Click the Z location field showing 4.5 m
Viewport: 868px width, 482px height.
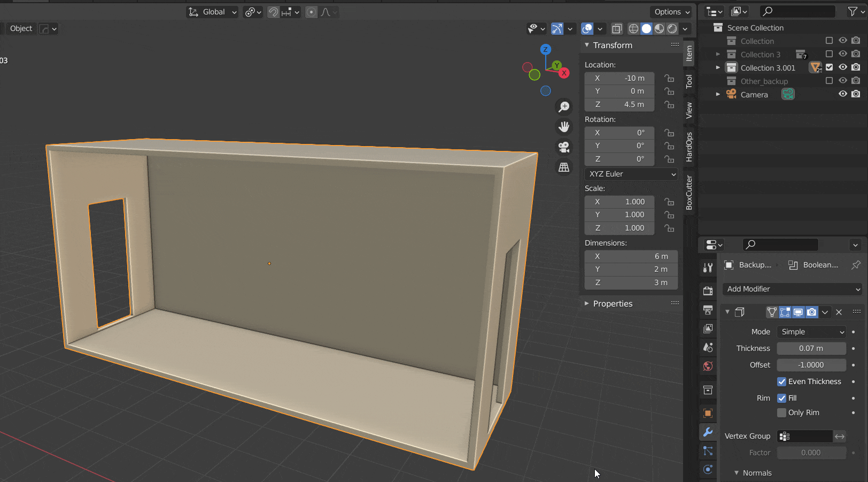(x=619, y=104)
